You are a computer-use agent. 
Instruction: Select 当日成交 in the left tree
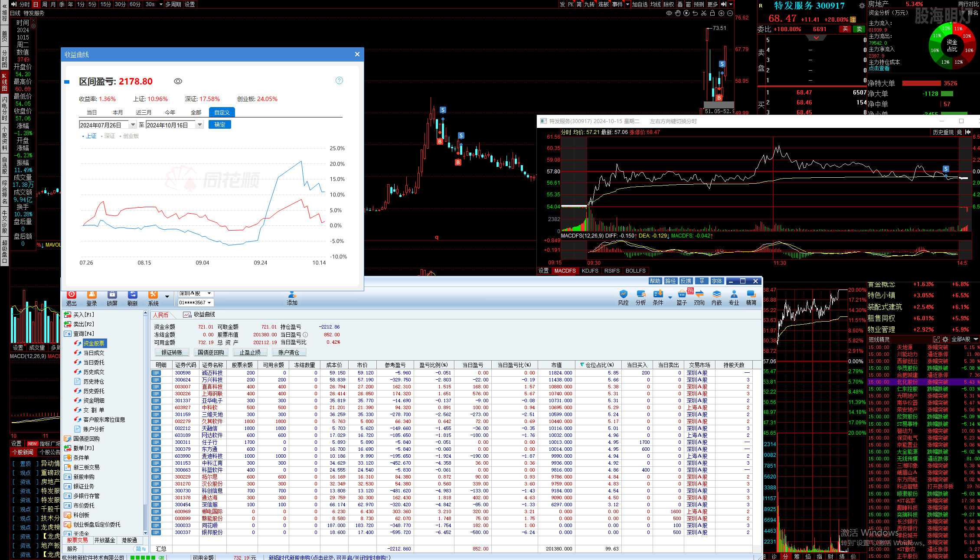click(94, 353)
